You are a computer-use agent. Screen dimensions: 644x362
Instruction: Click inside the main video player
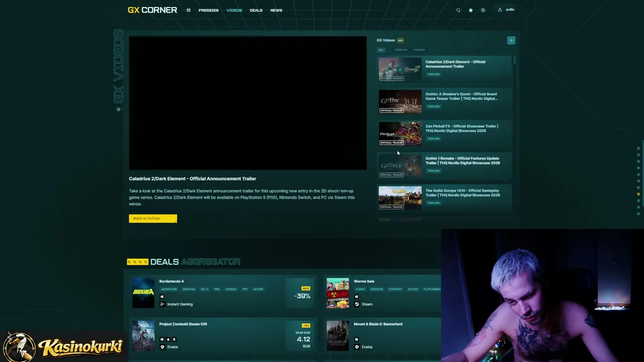click(248, 103)
